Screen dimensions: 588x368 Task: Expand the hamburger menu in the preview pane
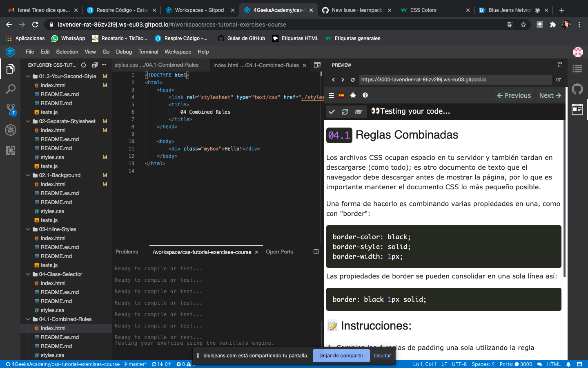click(x=331, y=95)
